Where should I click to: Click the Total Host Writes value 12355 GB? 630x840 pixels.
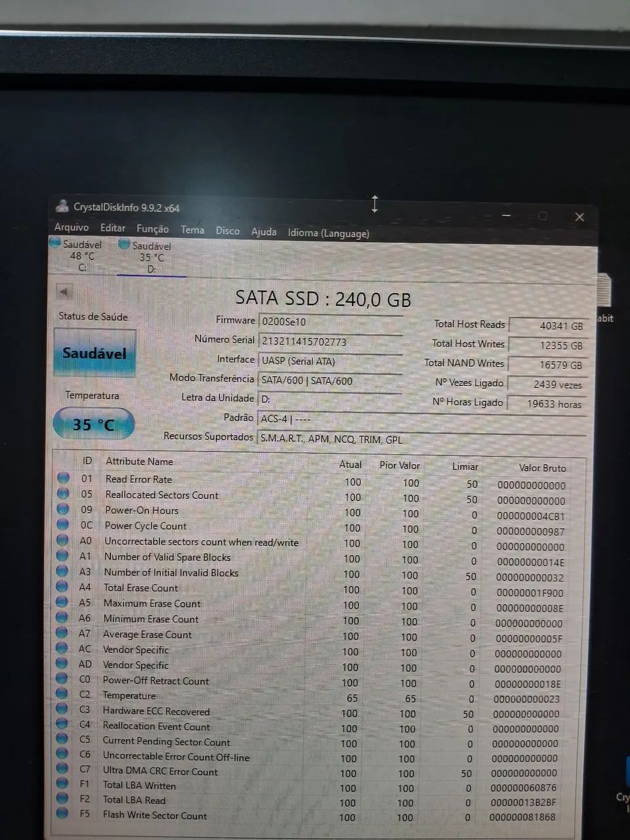click(547, 345)
